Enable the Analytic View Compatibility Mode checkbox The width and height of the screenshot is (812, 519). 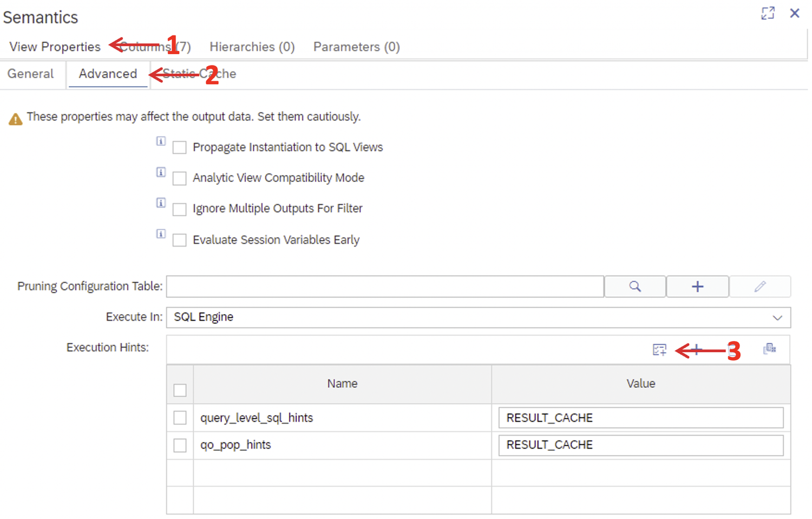pos(179,178)
